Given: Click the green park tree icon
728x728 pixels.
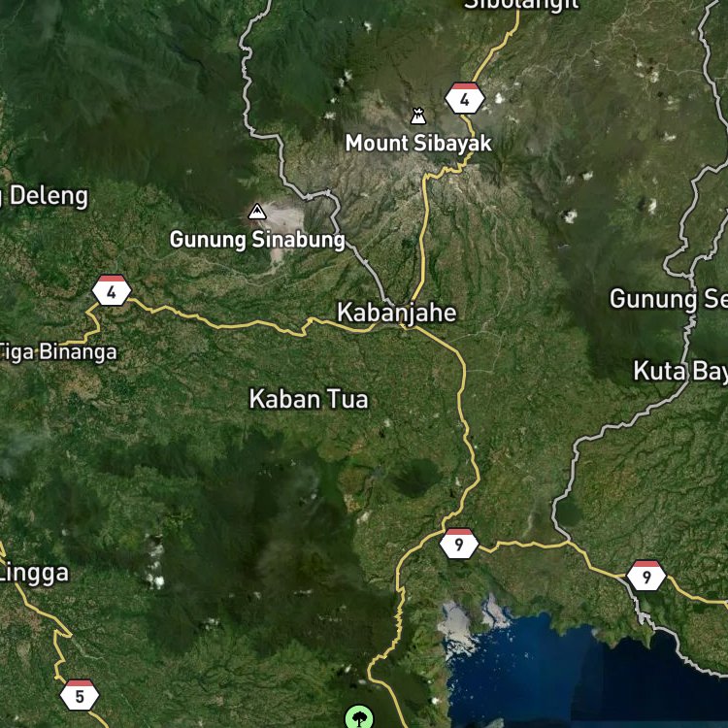Looking at the screenshot, I should pyautogui.click(x=359, y=717).
